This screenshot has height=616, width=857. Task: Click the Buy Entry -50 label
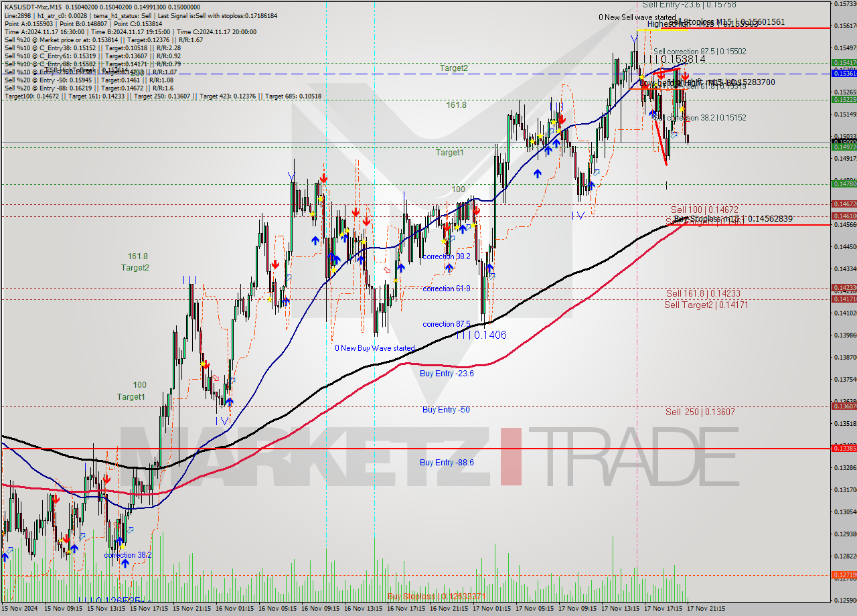tap(445, 409)
